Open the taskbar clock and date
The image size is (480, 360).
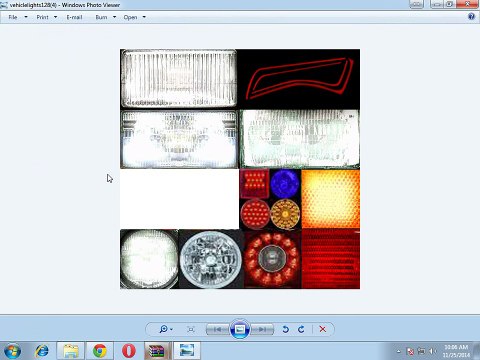[x=456, y=351]
